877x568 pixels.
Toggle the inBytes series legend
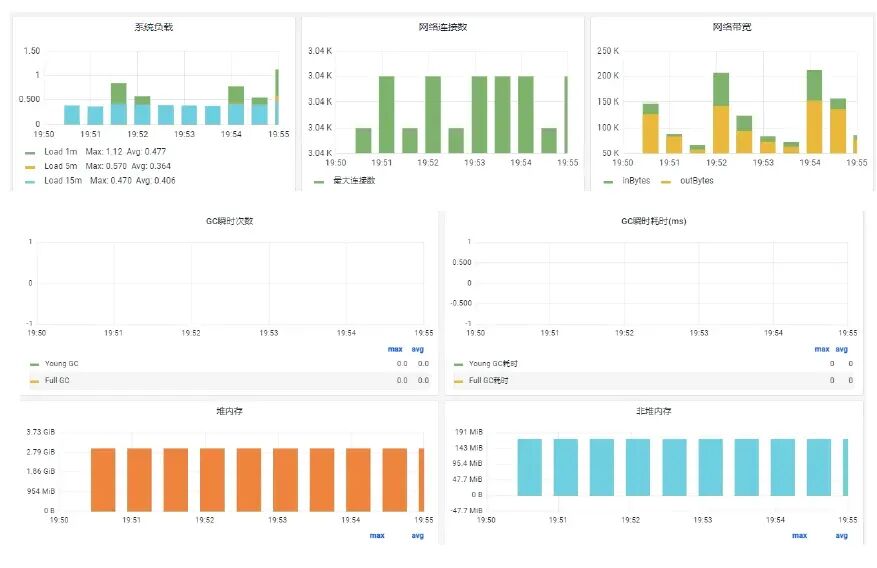[636, 181]
